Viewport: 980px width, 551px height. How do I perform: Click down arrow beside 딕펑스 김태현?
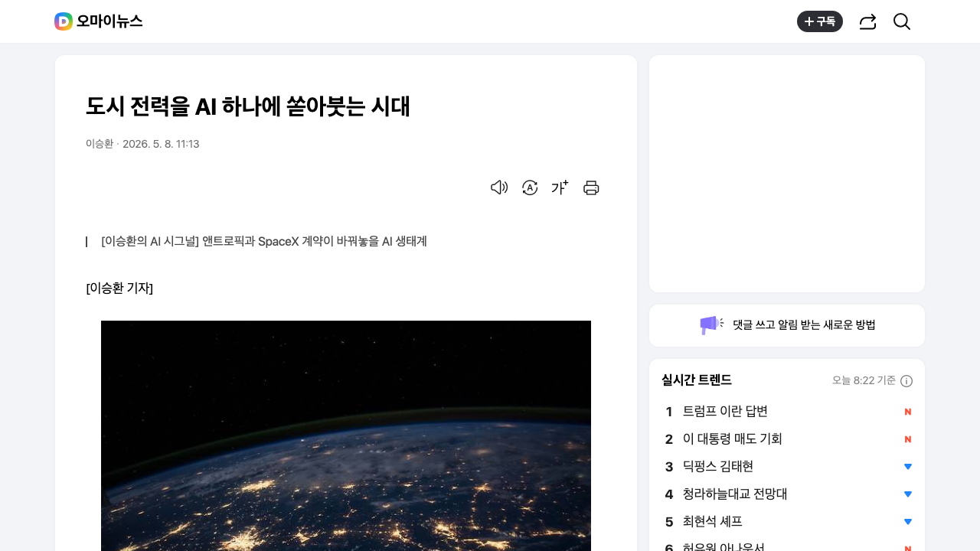[908, 467]
